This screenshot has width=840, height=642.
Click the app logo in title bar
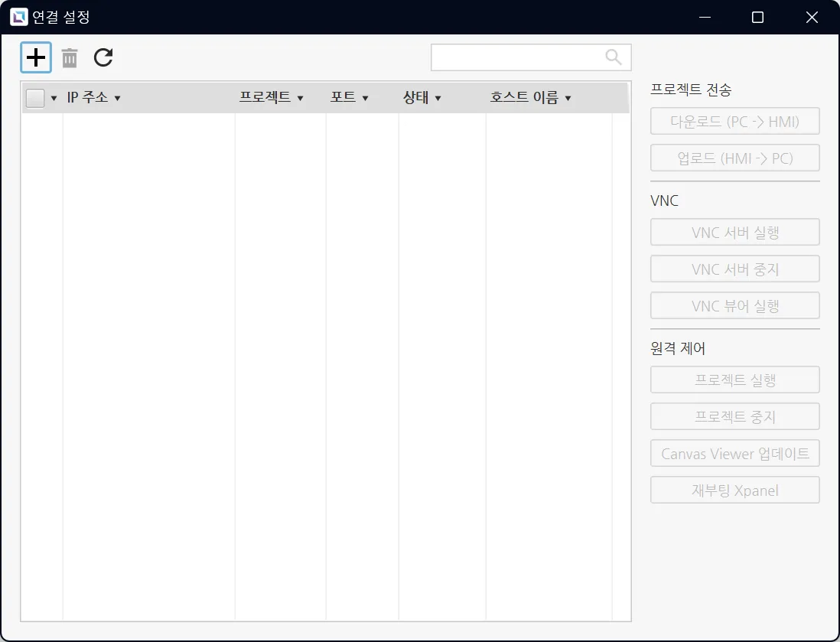coord(18,17)
